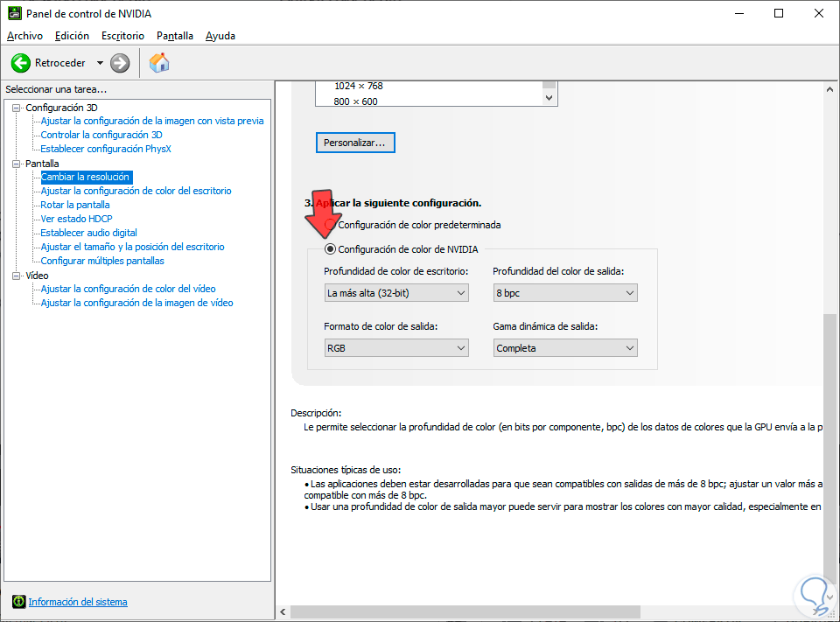Open the Pantalla menu
The width and height of the screenshot is (840, 622).
click(175, 36)
